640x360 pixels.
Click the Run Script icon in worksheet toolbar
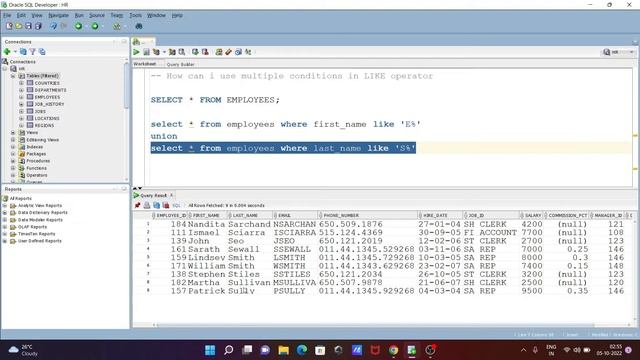pyautogui.click(x=146, y=52)
